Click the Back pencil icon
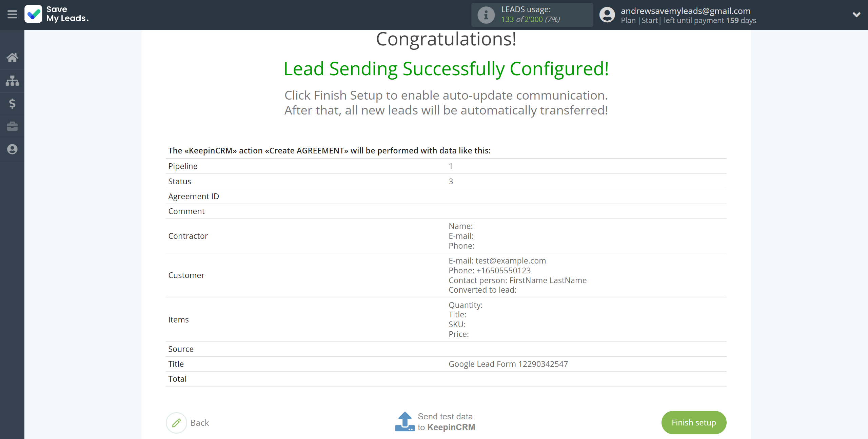The image size is (868, 439). (176, 423)
